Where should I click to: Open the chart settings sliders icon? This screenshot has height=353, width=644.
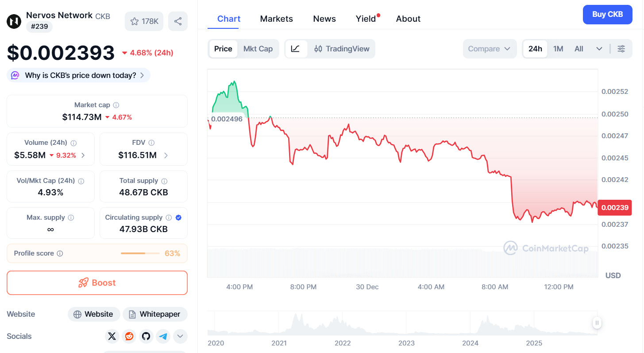coord(621,49)
